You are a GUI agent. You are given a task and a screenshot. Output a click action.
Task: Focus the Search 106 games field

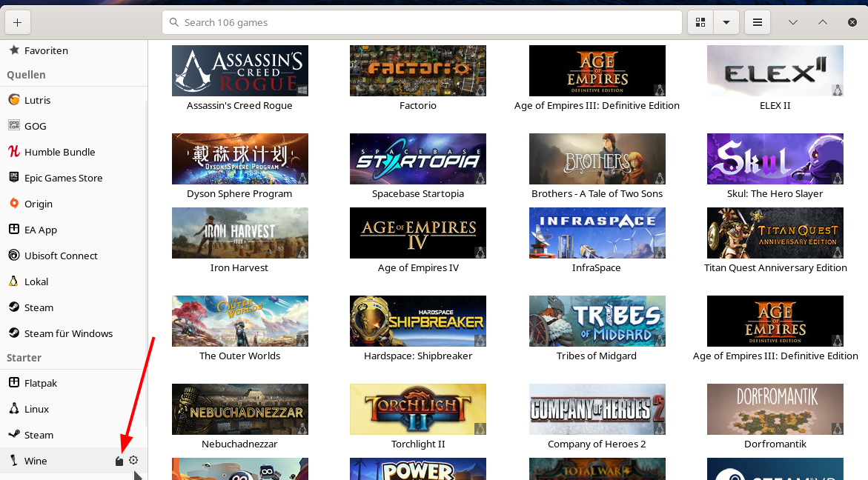(422, 22)
